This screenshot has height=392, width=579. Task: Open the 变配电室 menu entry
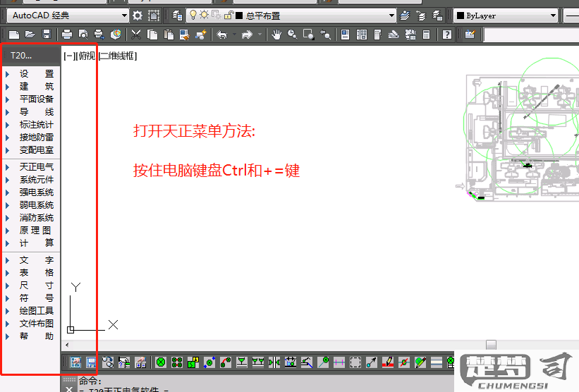[37, 150]
